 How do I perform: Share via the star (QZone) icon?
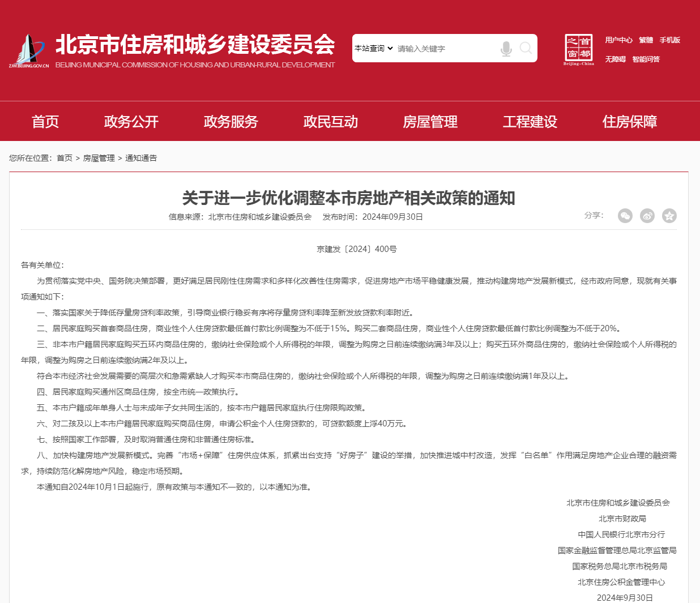click(x=669, y=216)
